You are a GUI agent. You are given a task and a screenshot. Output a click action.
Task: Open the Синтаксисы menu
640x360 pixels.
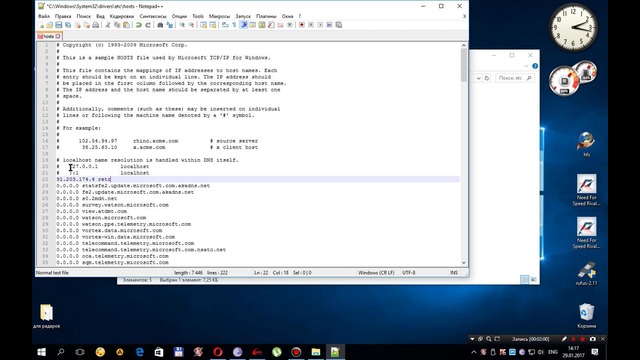pyautogui.click(x=153, y=16)
